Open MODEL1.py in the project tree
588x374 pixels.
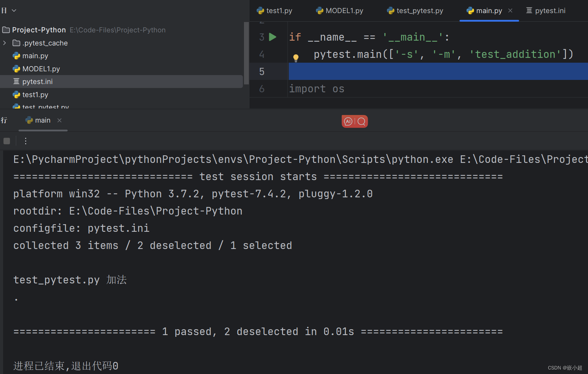pos(36,69)
